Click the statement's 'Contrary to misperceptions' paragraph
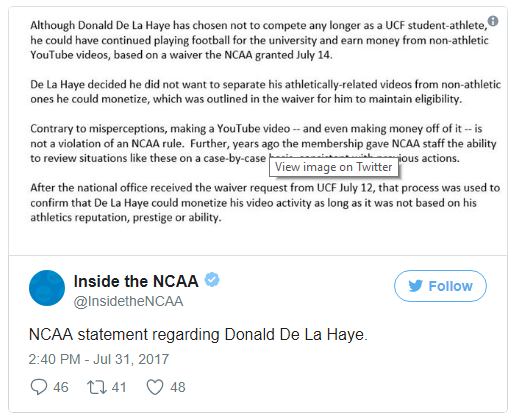 click(263, 143)
